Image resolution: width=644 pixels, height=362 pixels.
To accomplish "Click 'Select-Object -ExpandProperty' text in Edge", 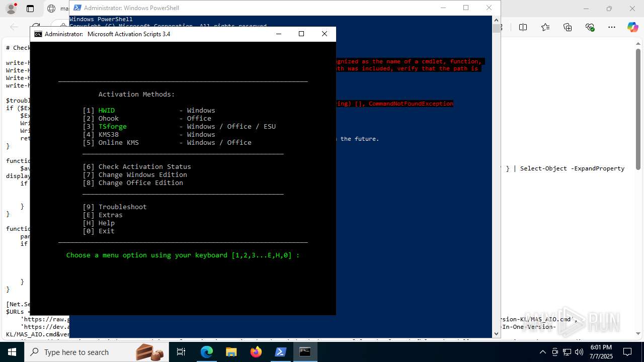I will (x=572, y=168).
